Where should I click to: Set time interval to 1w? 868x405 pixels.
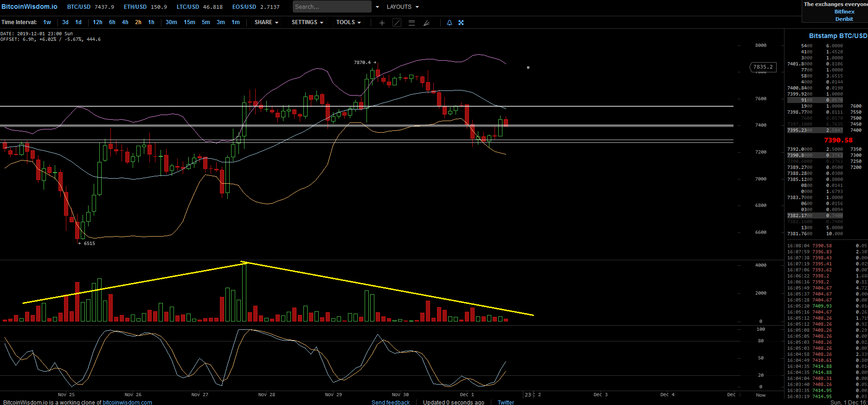pyautogui.click(x=47, y=22)
